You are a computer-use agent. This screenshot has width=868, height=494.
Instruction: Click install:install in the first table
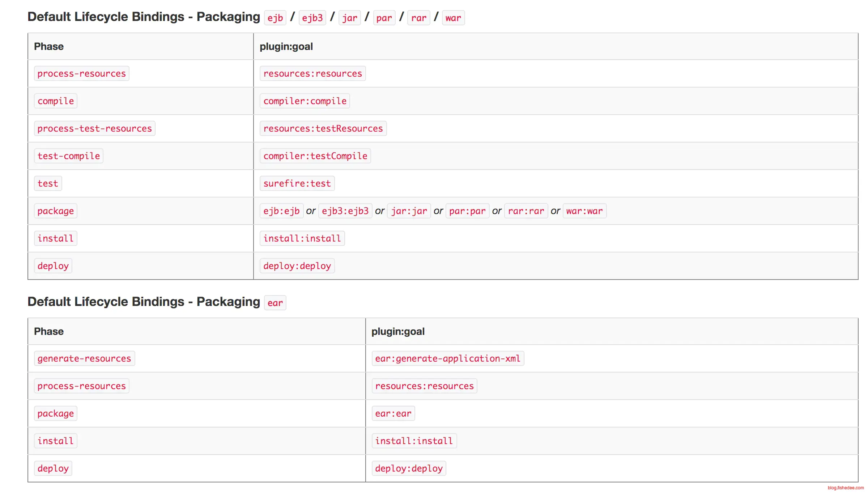tap(302, 239)
